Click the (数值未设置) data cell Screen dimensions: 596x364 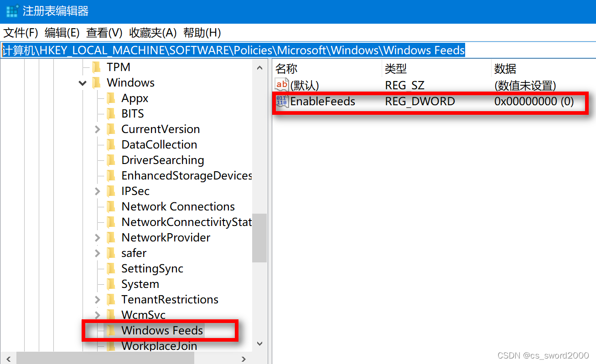click(525, 85)
